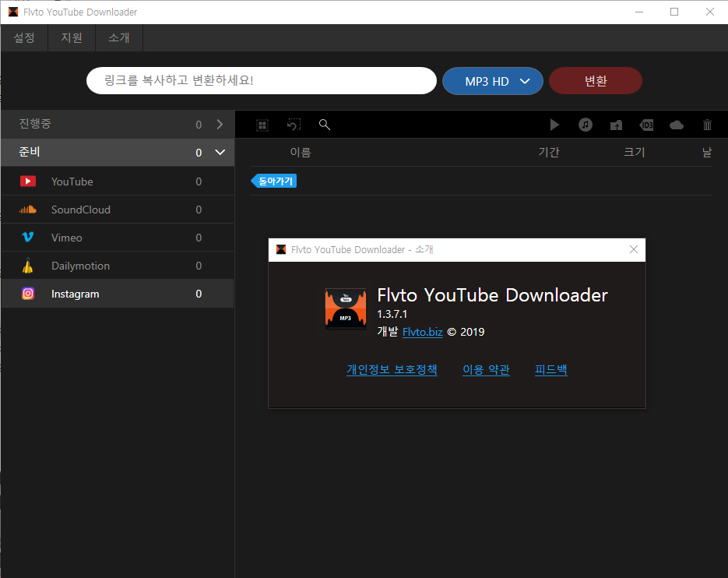Screen dimensions: 728x578
Task: Click the Vimeo logo icon
Action: 28,238
